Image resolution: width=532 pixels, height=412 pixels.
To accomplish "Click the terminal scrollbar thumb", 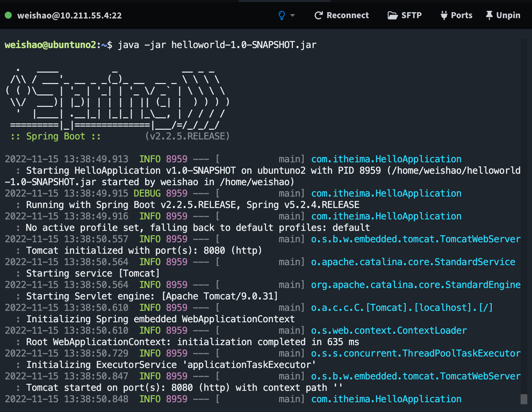I will click(x=524, y=399).
